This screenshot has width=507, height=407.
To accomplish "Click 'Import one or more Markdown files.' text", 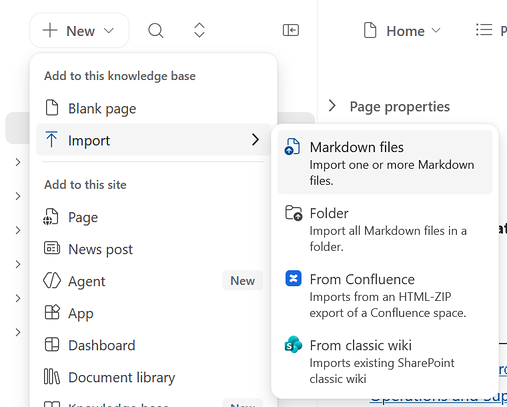I will click(392, 173).
